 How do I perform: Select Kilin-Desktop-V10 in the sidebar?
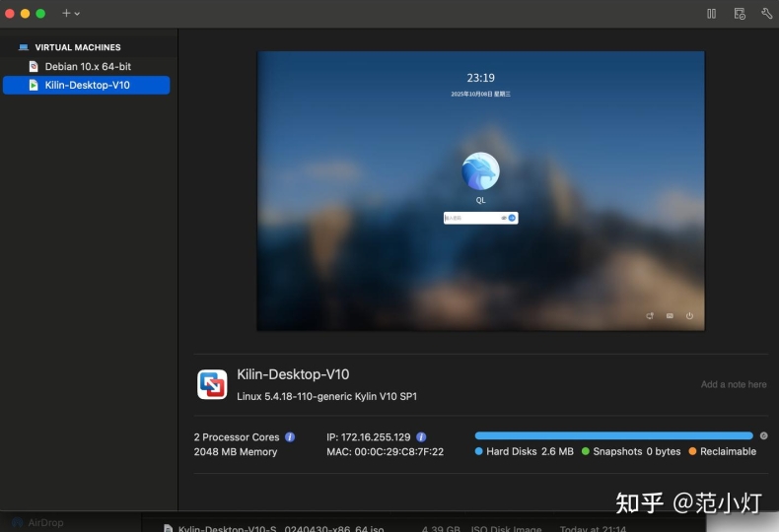point(87,85)
